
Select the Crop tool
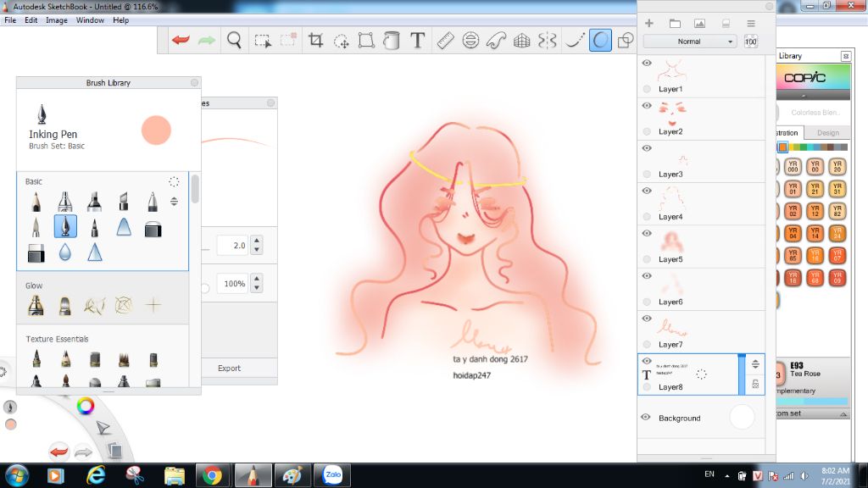click(315, 41)
